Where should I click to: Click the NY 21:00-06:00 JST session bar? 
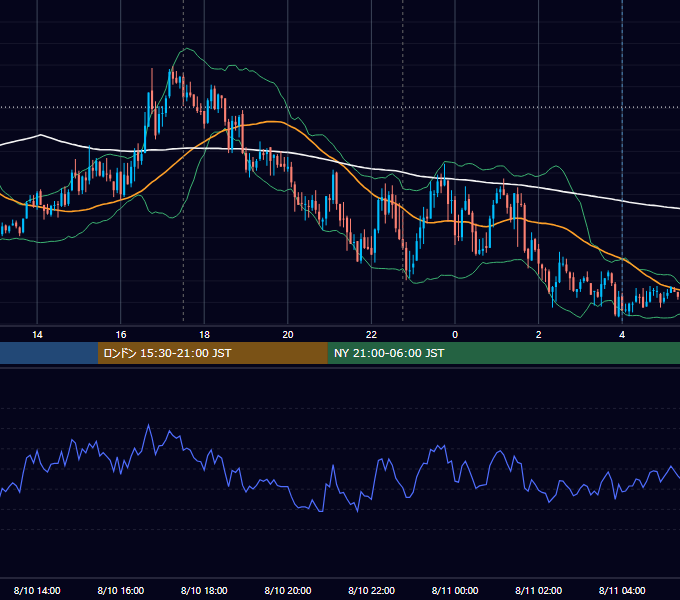point(503,353)
